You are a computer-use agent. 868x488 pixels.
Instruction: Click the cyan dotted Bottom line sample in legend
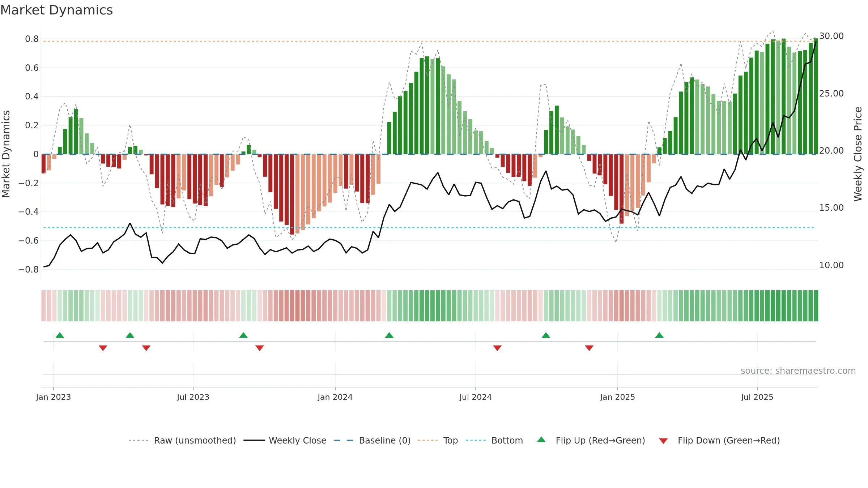[476, 440]
